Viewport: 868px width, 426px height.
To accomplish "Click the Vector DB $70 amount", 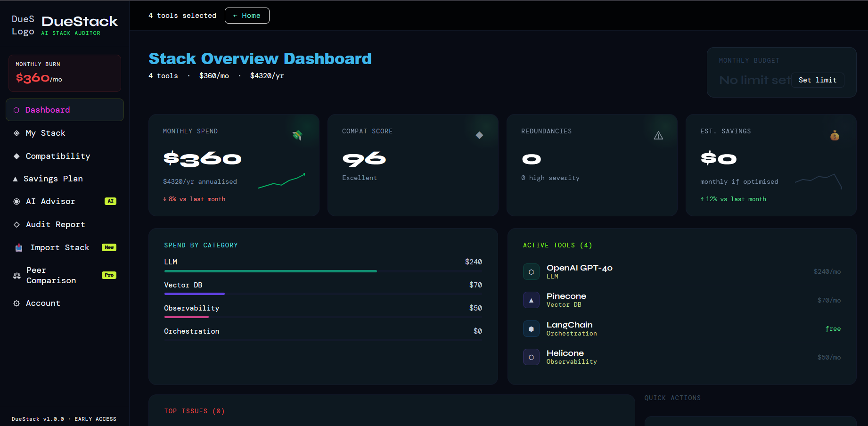I will coord(475,285).
